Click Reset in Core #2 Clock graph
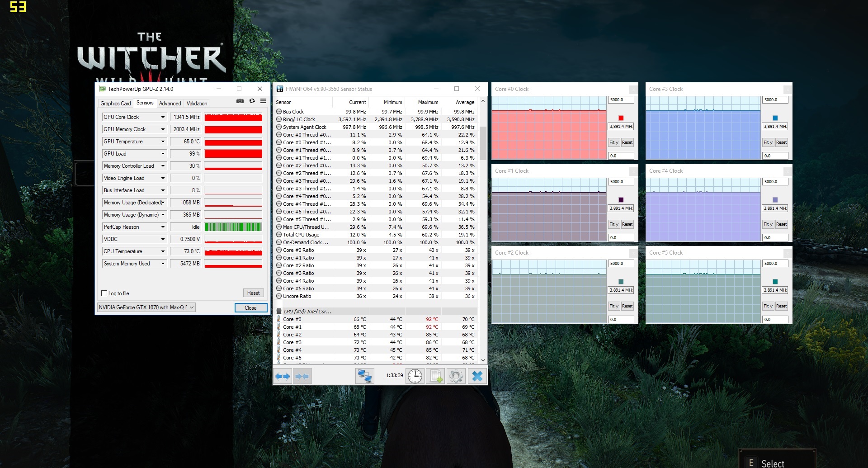Viewport: 868px width, 468px height. click(x=627, y=306)
